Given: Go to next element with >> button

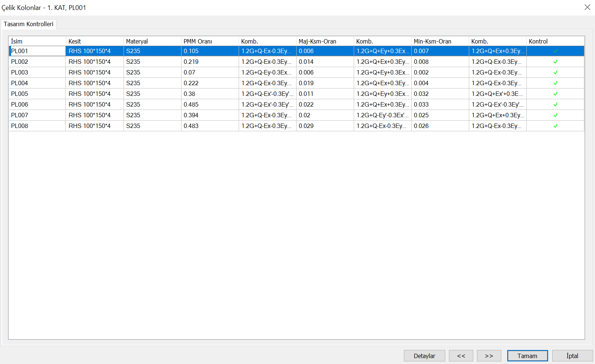Looking at the screenshot, I should (x=489, y=356).
